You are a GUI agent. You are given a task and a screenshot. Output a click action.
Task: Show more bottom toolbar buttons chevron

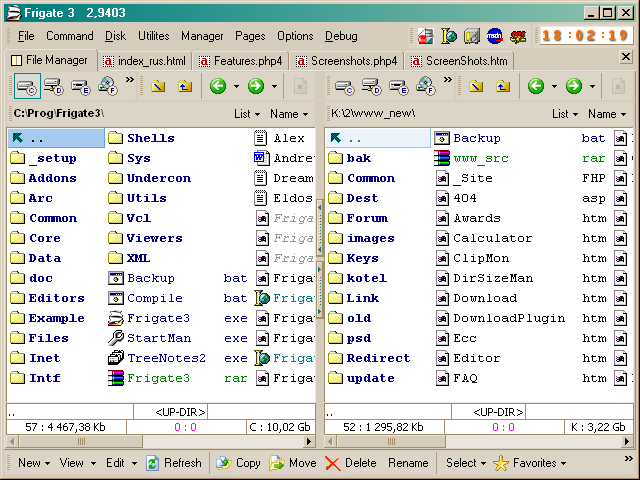pos(629,459)
